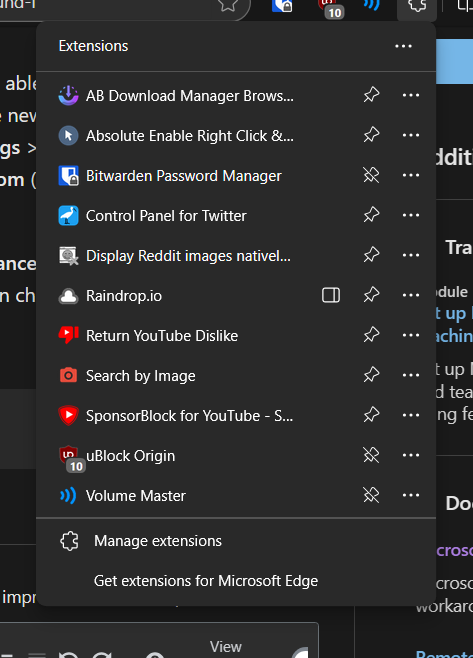Open more actions for Bitwarden Password Manager

(x=410, y=175)
